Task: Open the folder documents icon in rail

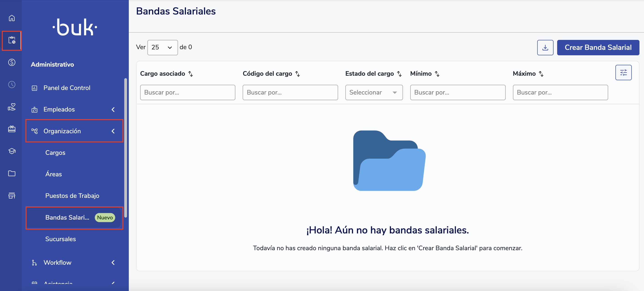Action: coord(12,173)
